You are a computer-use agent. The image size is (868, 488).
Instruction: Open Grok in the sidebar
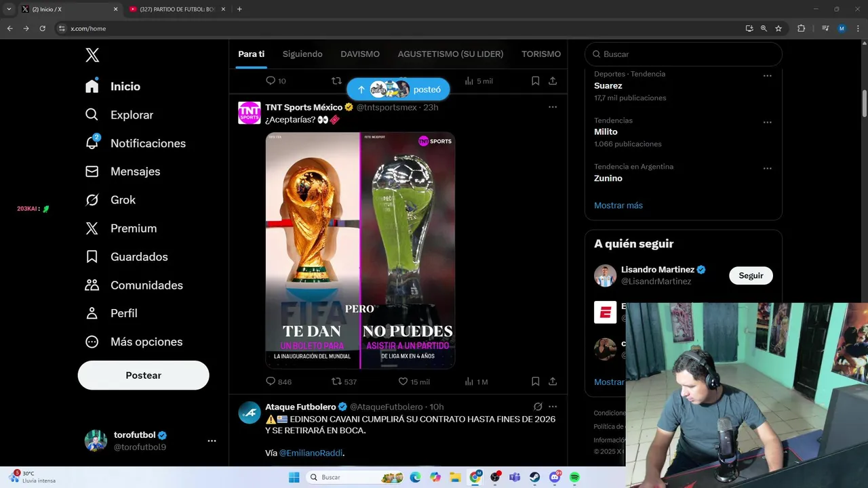(111, 200)
